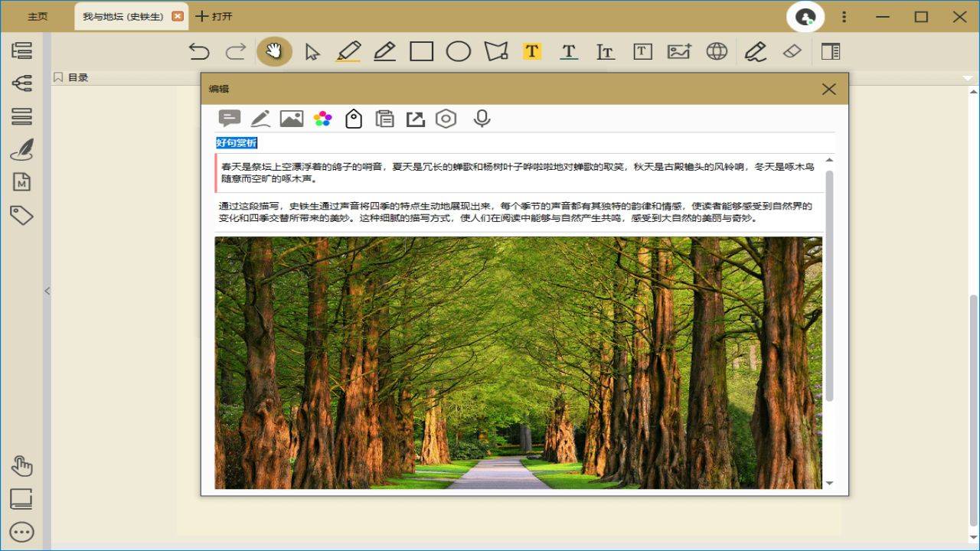Collapse the left sidebar with the chevron

(47, 291)
